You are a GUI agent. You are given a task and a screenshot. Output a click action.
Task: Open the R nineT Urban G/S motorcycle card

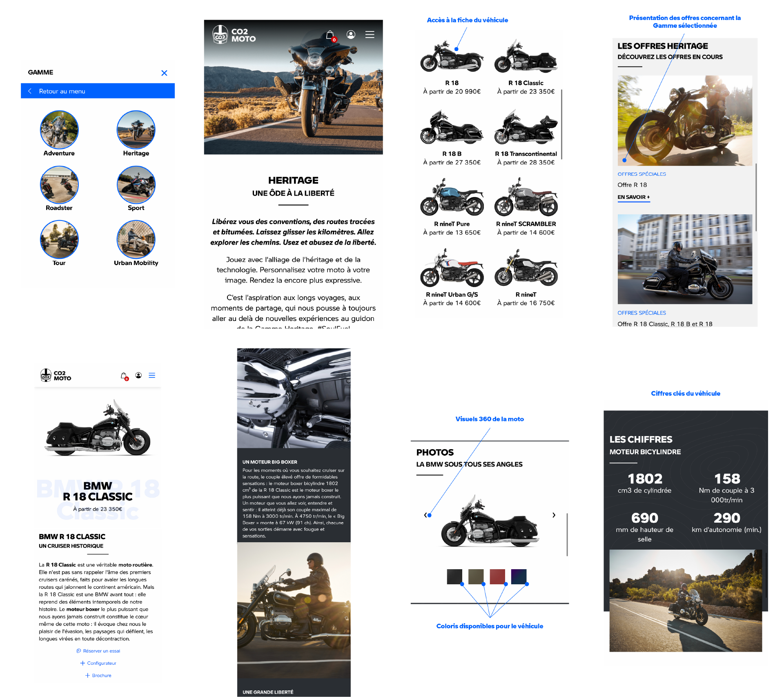(452, 278)
